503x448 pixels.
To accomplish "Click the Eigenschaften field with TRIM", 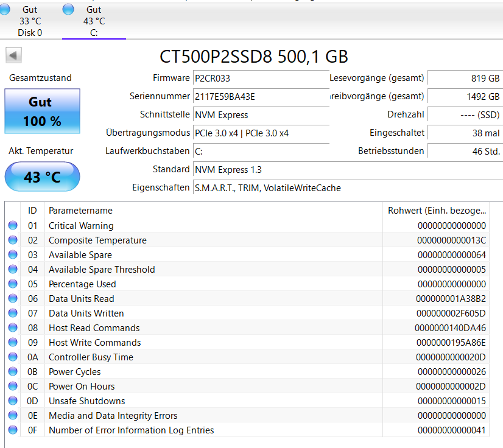I will 348,188.
